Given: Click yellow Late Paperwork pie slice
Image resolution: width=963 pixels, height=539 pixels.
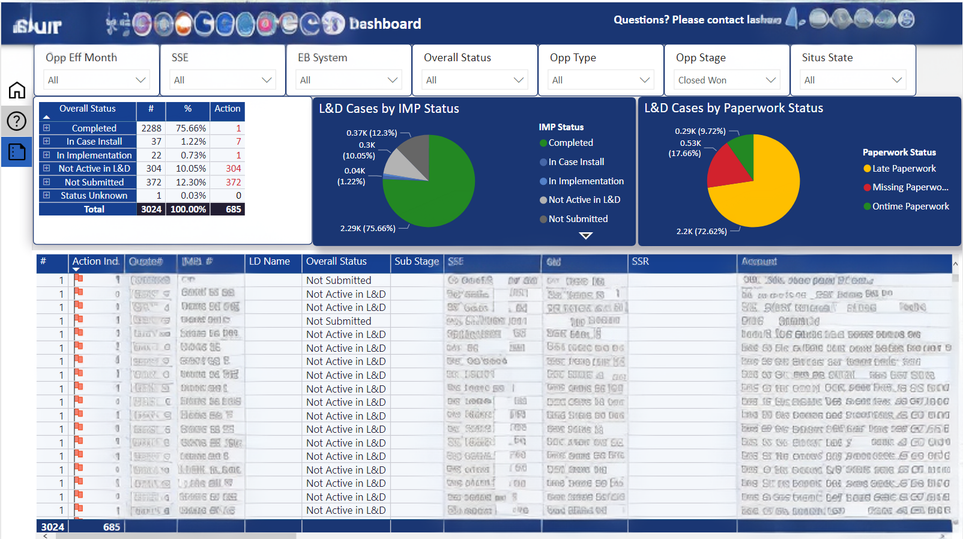Looking at the screenshot, I should 762,193.
